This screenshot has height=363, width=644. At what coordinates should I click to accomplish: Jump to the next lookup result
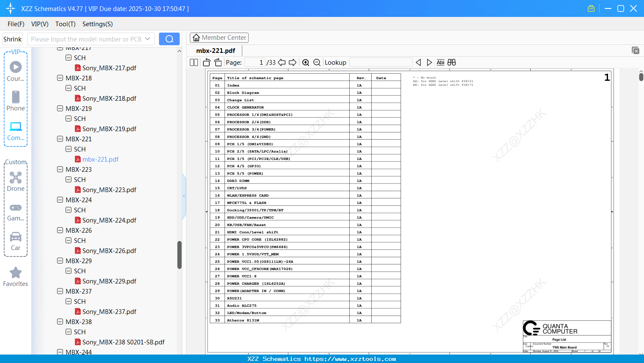429,63
